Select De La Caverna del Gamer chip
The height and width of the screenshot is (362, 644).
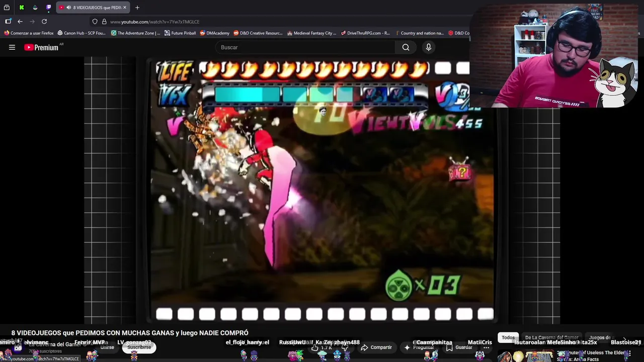pos(551,338)
